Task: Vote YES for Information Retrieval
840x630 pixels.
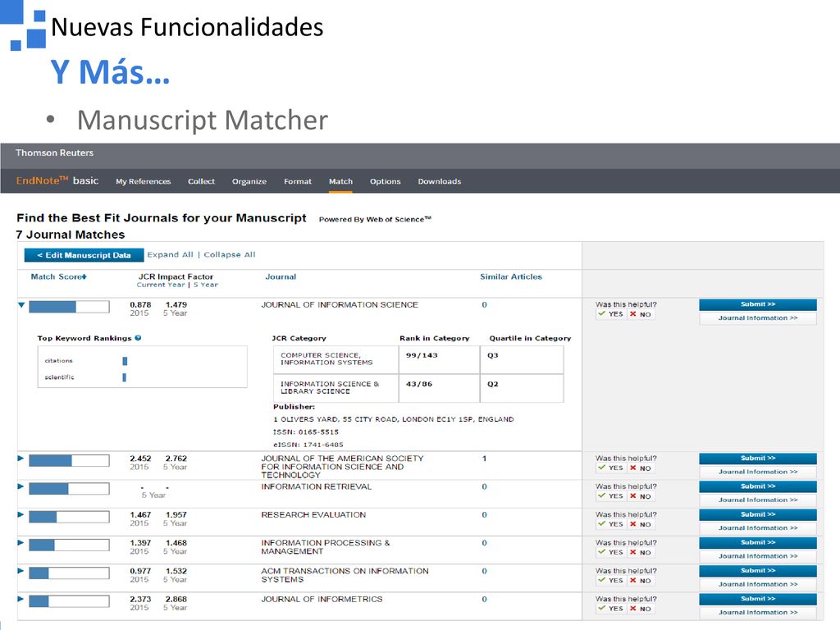Action: (610, 496)
